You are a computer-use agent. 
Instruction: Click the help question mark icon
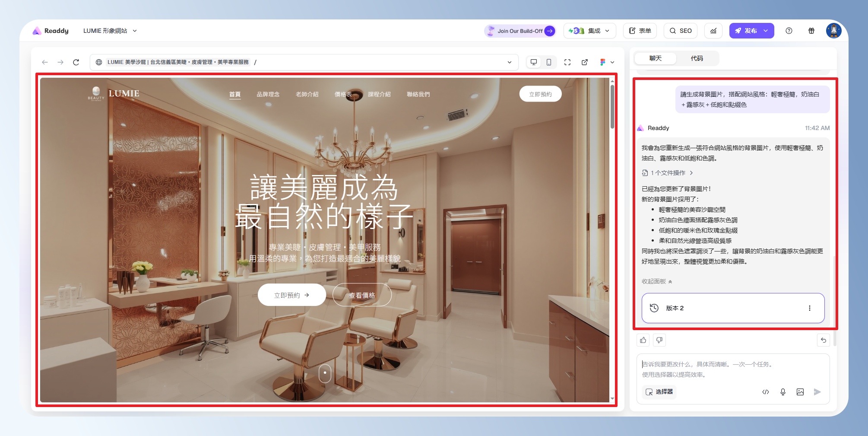789,31
